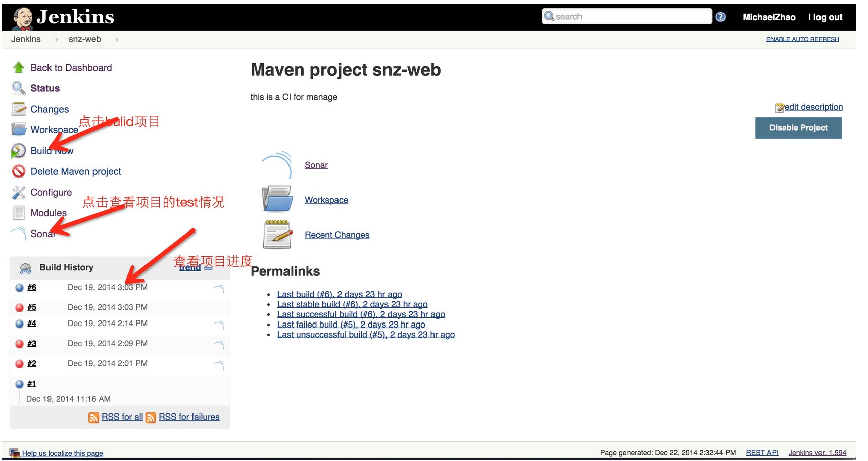Click the Sonar wave icon in sidebar
The height and width of the screenshot is (461, 868).
point(19,234)
